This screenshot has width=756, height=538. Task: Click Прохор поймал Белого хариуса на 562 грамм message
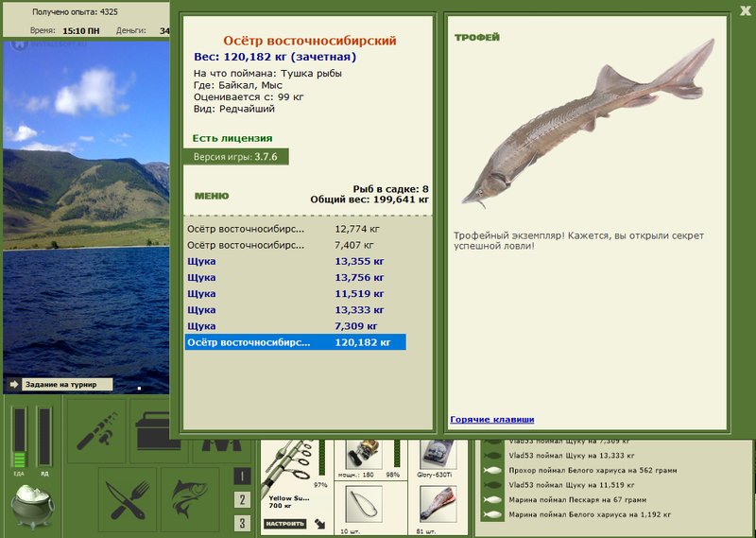(593, 471)
